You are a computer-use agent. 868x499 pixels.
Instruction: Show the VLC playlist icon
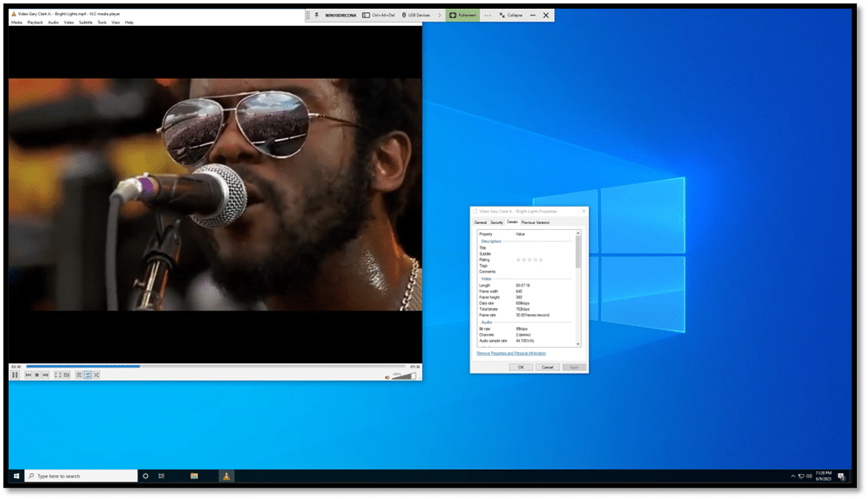pyautogui.click(x=80, y=375)
